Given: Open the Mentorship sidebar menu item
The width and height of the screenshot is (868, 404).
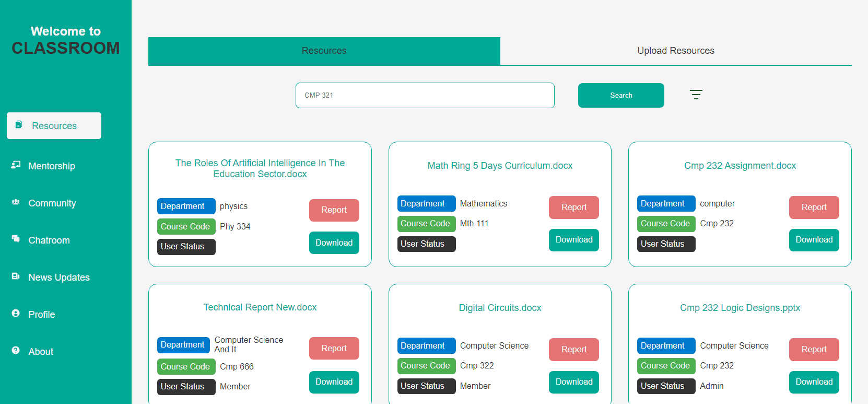Looking at the screenshot, I should [52, 166].
